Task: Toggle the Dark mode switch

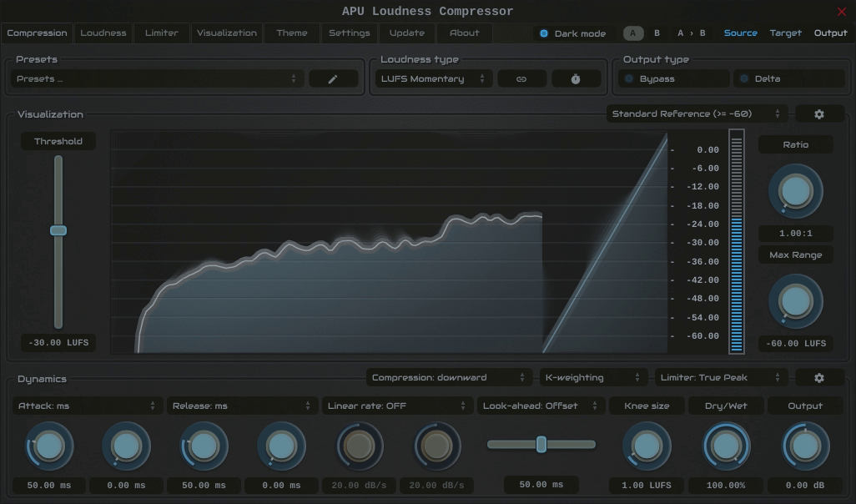Action: (572, 33)
